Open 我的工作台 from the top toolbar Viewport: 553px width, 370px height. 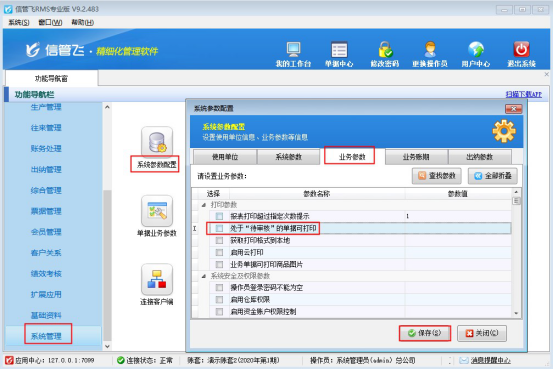(x=293, y=50)
